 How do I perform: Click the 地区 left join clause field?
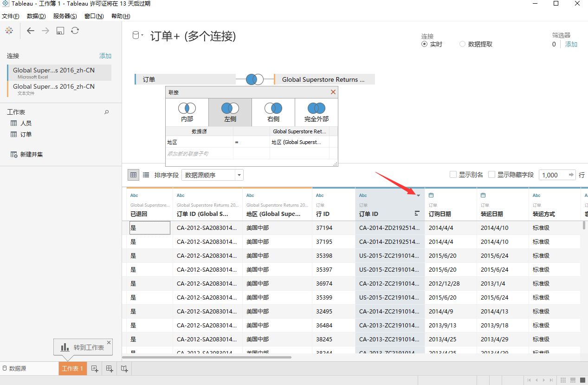tap(200, 142)
